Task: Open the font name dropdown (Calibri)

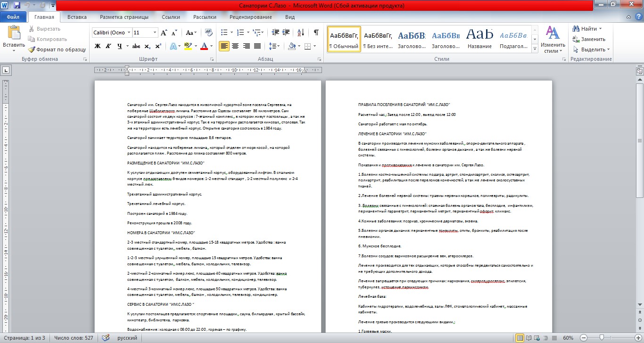Action: (x=128, y=33)
